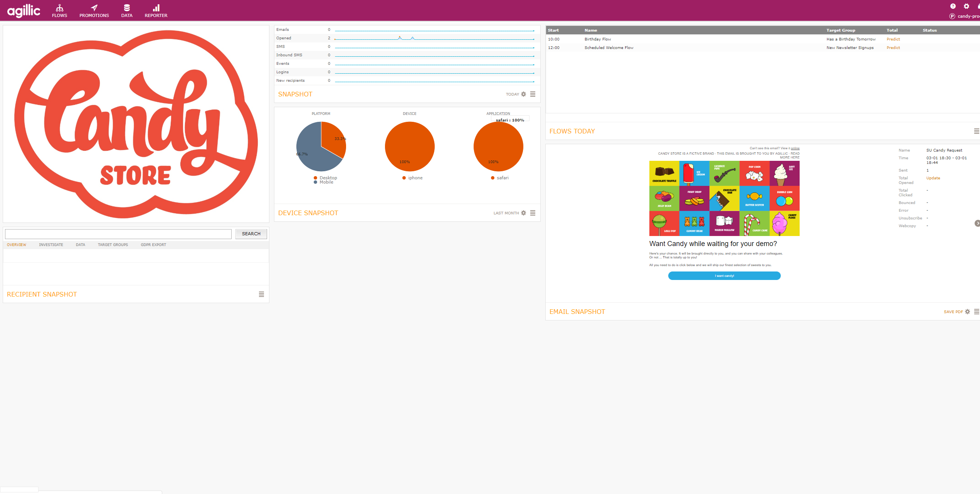980x494 pixels.
Task: Click Predict link for Birthday Flow
Action: click(x=893, y=39)
